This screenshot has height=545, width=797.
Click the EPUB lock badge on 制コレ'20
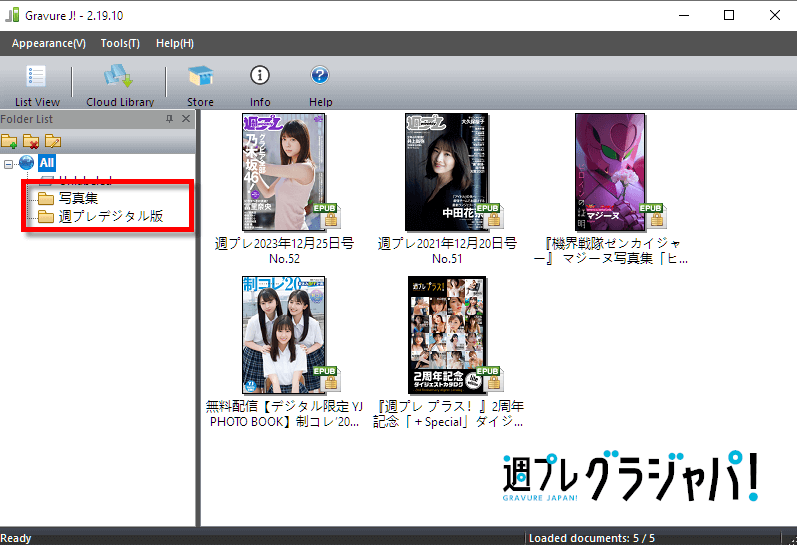click(326, 379)
